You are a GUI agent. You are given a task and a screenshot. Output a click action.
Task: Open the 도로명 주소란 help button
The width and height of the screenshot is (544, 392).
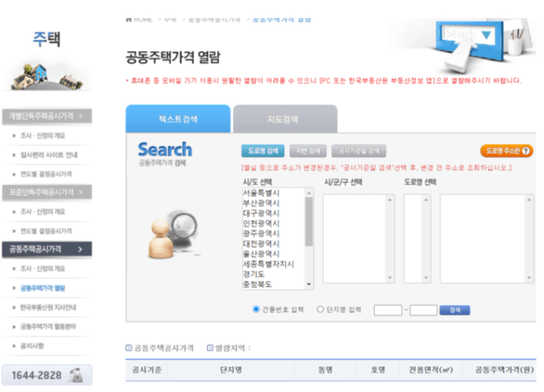(507, 151)
